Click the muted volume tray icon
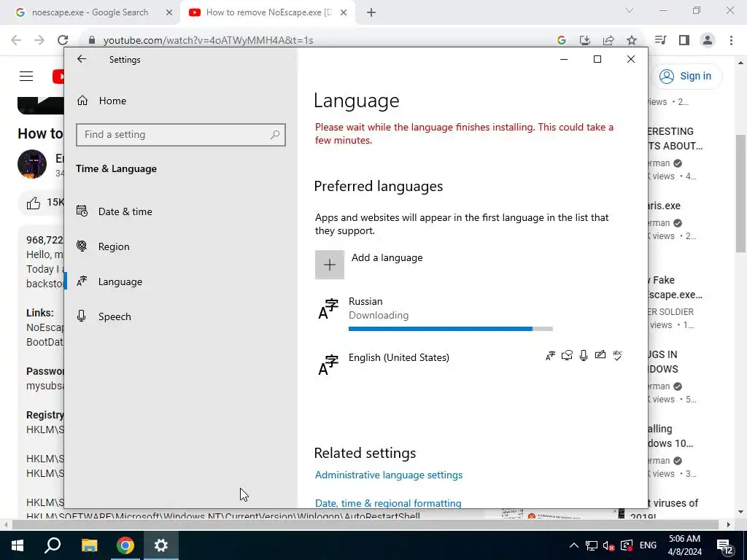The height and width of the screenshot is (560, 747). point(608,545)
